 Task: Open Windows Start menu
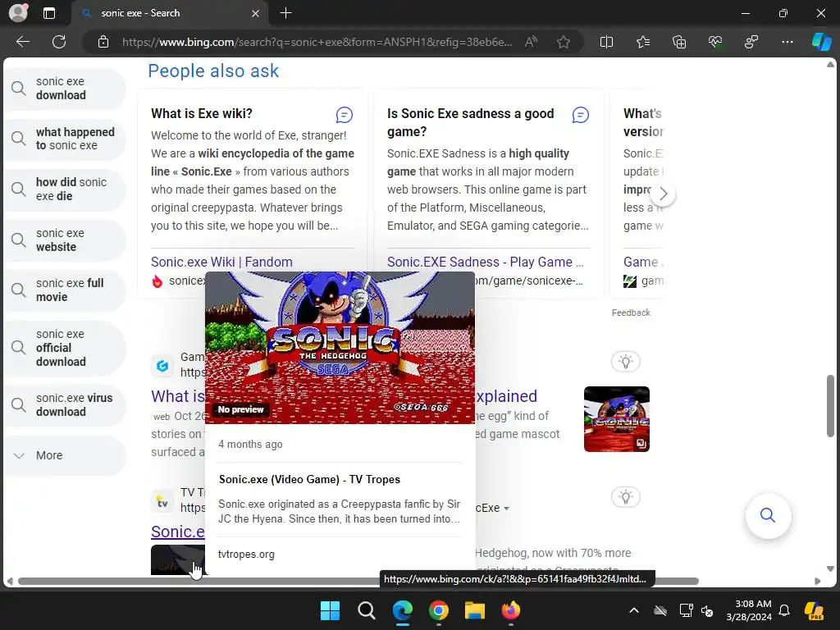click(330, 610)
